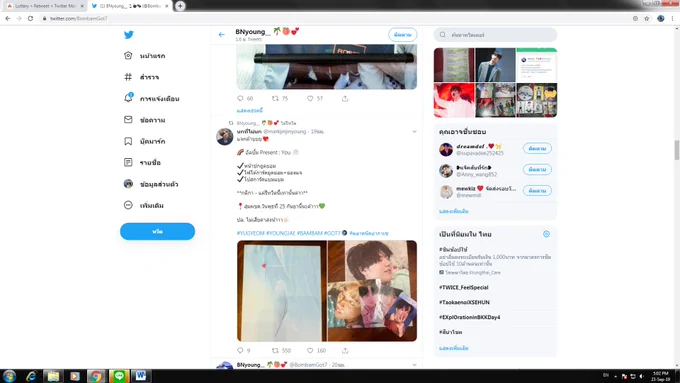Open the More circle menu in sidebar
The height and width of the screenshot is (383, 680).
click(144, 205)
